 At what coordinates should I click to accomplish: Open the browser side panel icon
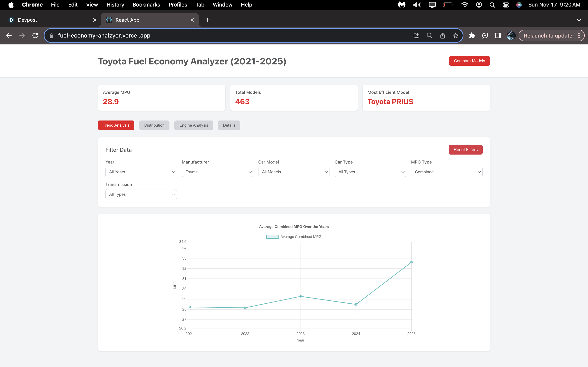coord(498,35)
